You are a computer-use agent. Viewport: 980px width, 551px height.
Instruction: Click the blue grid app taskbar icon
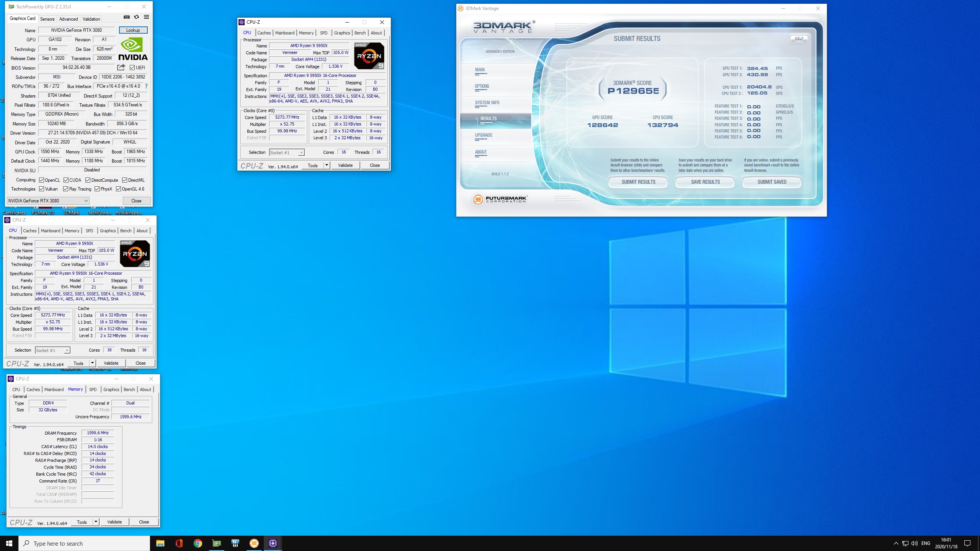click(235, 543)
